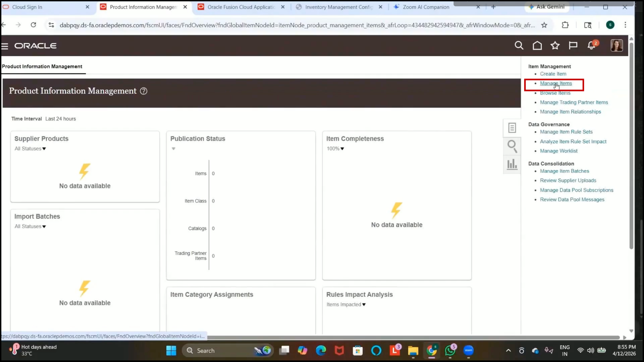Open Manage Trading Partner Items link
Screen dimensions: 644x362
coord(574,102)
